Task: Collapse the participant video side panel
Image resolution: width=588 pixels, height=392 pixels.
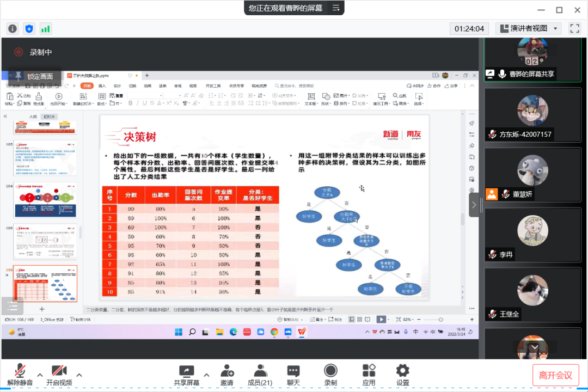Action: [x=474, y=205]
